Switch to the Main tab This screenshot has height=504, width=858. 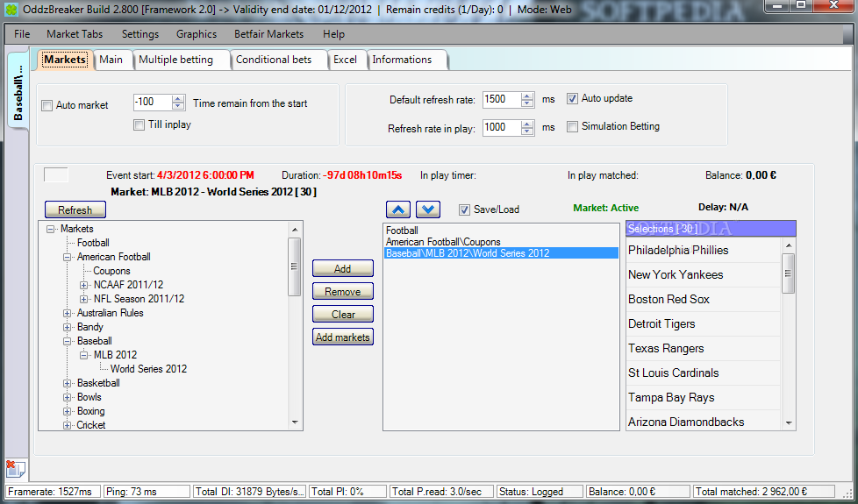[111, 60]
